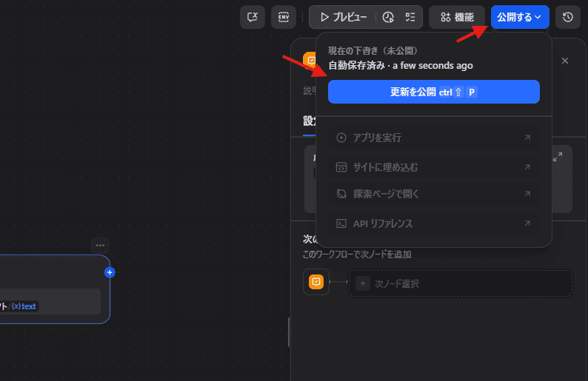This screenshot has width=588, height=381.
Task: Open the ENV environment variables panel
Action: [x=283, y=17]
